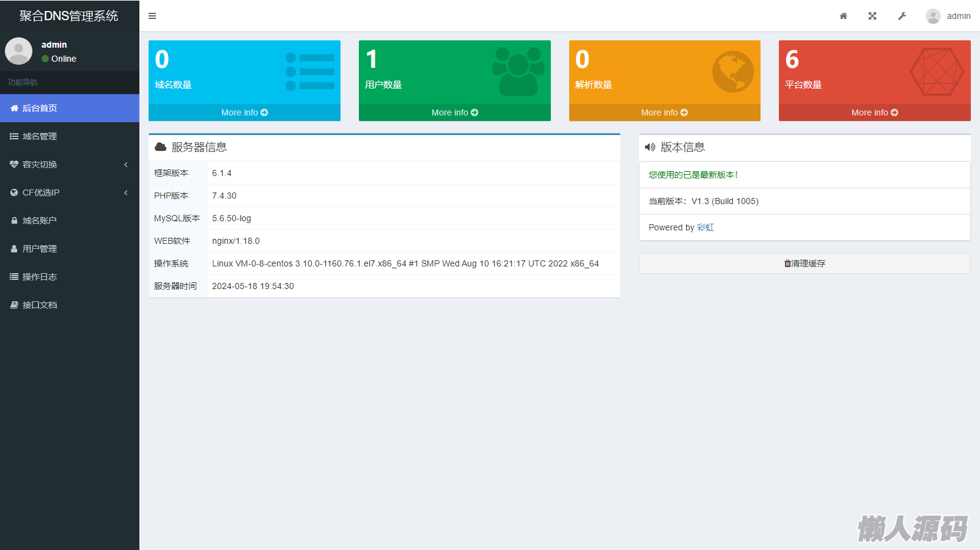The height and width of the screenshot is (550, 980).
Task: Expand the CF优选IP submenu chevron
Action: pos(126,193)
